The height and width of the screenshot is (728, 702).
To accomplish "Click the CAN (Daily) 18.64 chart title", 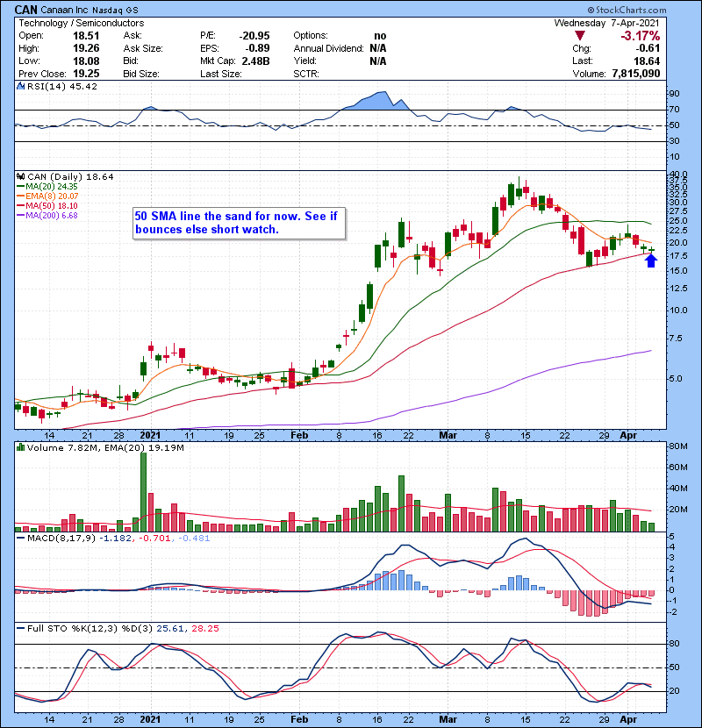I will (x=70, y=177).
